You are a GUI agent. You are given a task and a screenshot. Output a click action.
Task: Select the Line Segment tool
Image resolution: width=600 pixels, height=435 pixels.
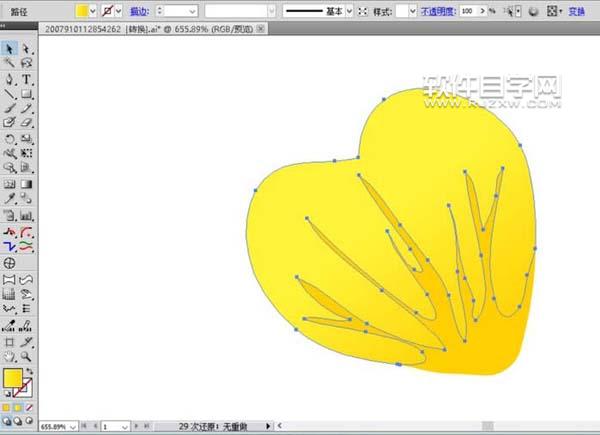tap(9, 93)
